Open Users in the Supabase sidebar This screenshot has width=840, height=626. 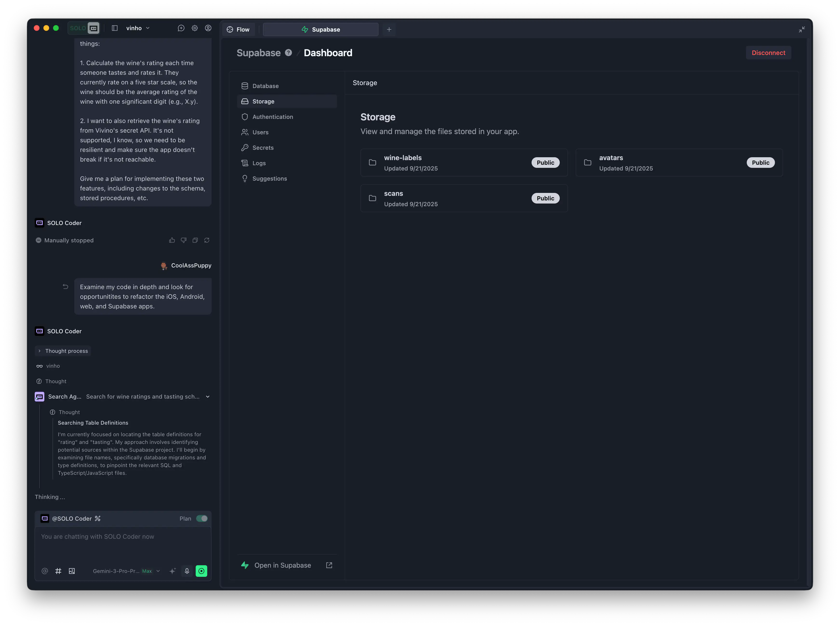point(287,132)
